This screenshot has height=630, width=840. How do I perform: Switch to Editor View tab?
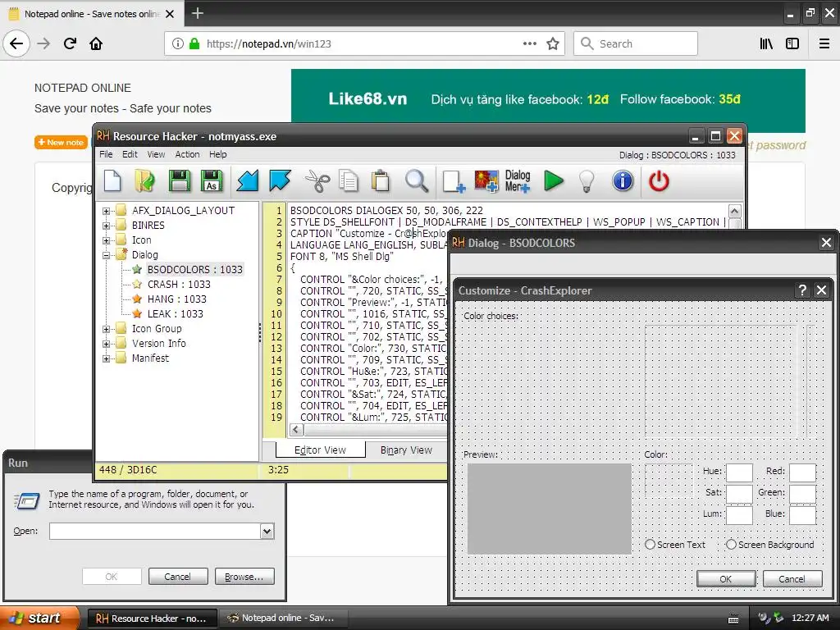click(321, 450)
